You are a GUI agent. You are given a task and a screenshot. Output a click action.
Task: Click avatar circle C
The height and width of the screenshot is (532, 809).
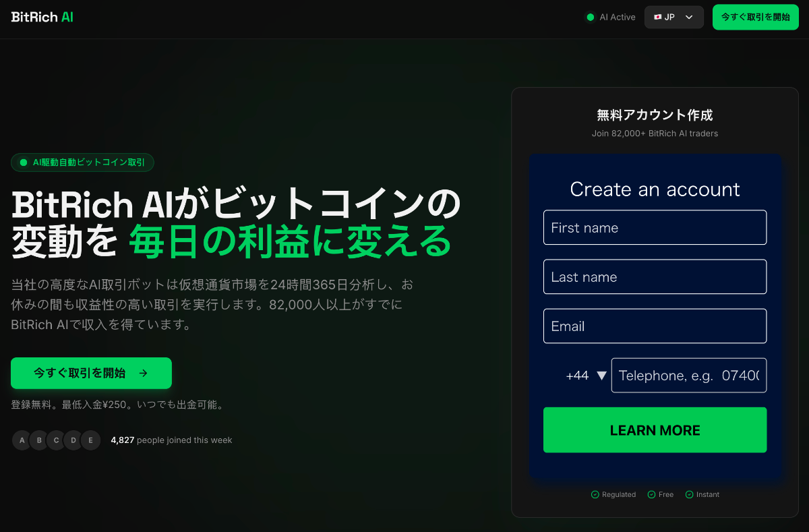tap(56, 440)
